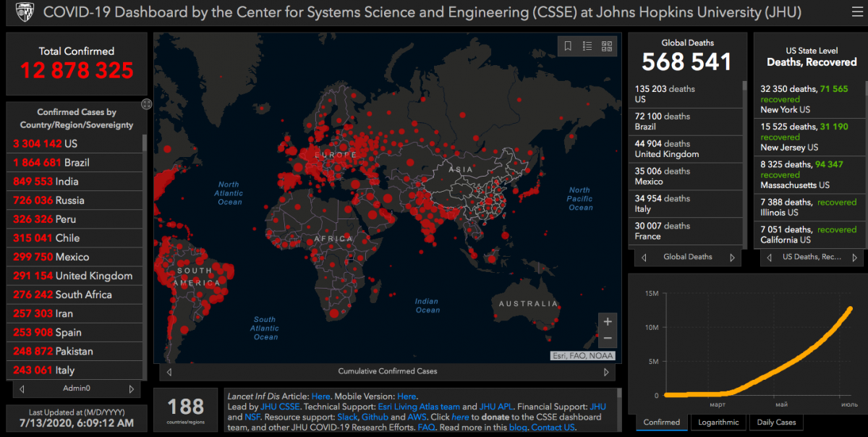Click left arrow next to US Deaths footer
868x437 pixels.
click(770, 257)
